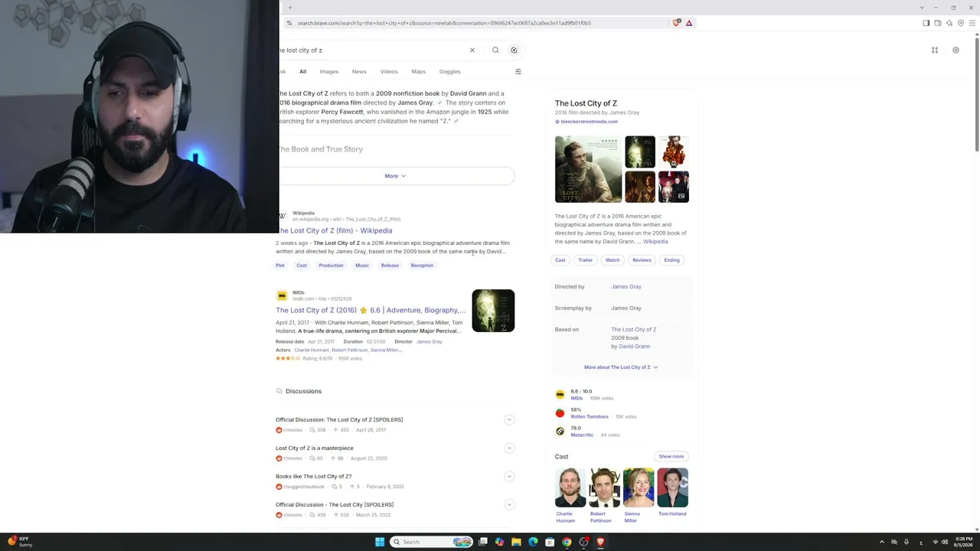Expand 'Official Discussion: The Lost City of Z [SPOILERS]' chevron
The image size is (980, 551).
509,419
